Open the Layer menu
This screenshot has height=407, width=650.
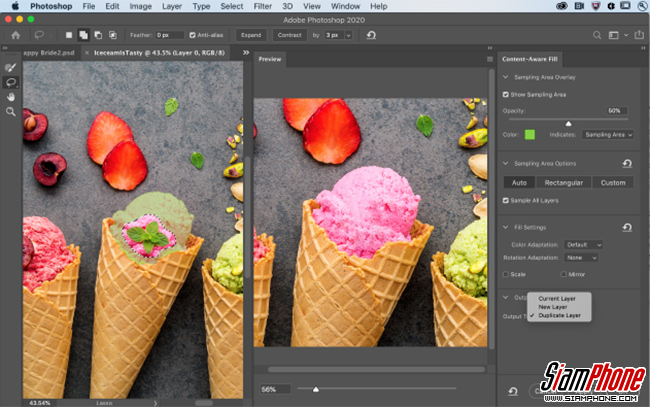click(172, 6)
